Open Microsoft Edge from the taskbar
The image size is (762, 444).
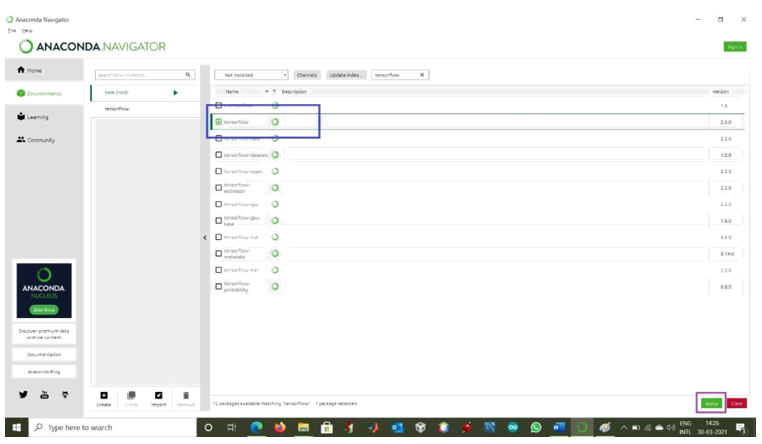256,427
